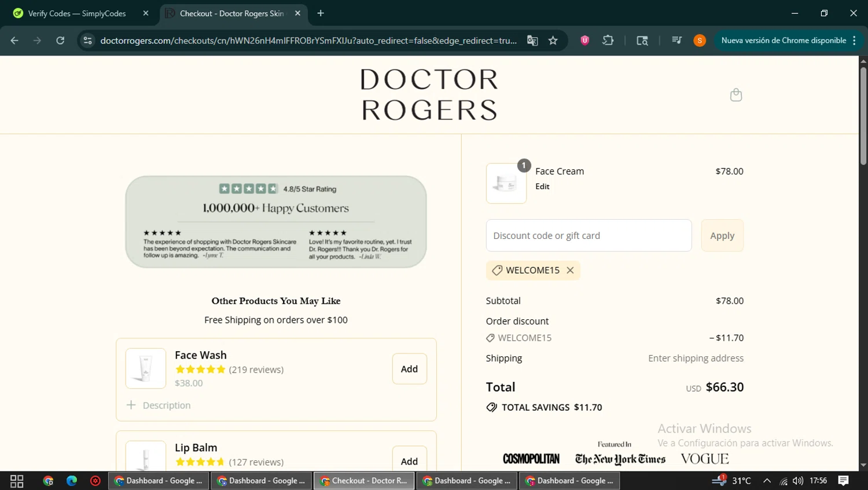Open the notification center icon
Viewport: 868px width, 490px height.
[x=844, y=481]
